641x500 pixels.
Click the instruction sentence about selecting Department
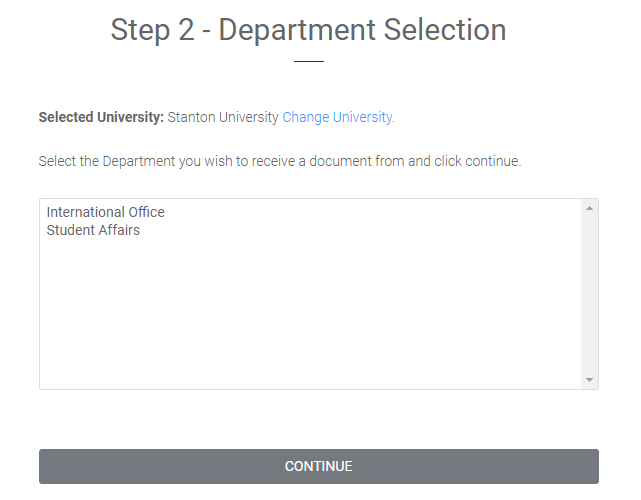point(280,161)
